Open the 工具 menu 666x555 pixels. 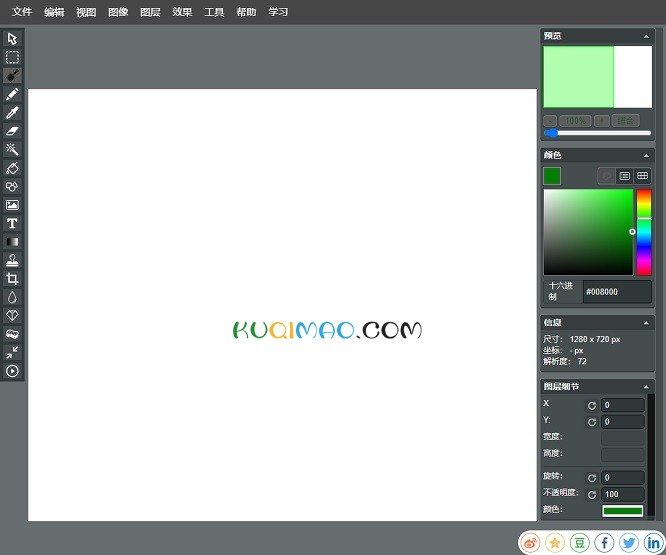(x=214, y=12)
